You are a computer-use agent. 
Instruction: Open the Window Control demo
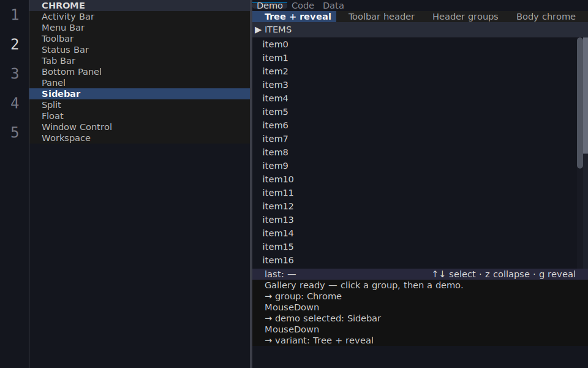click(140, 127)
